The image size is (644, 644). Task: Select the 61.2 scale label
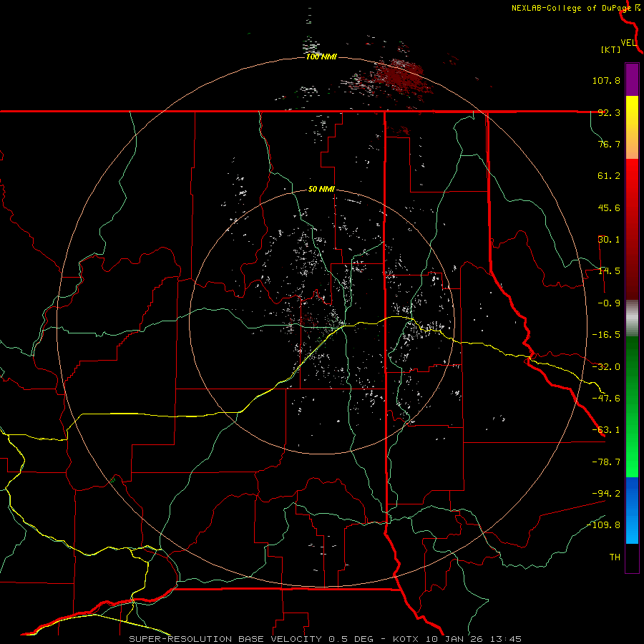point(609,176)
